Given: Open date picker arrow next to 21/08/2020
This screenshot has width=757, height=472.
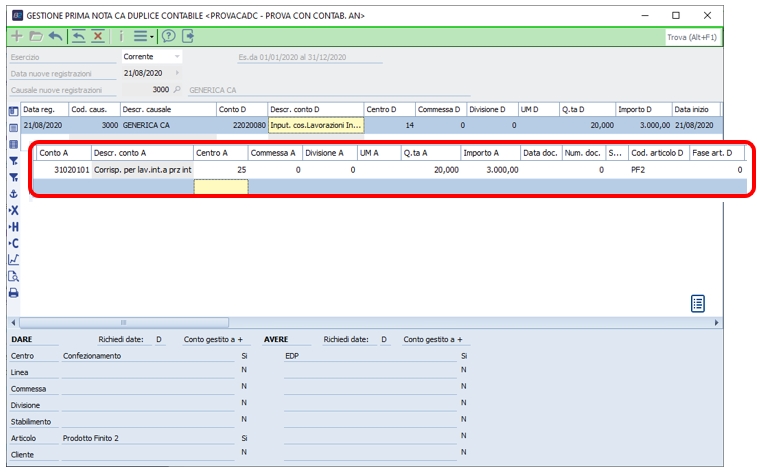Looking at the screenshot, I should click(x=177, y=73).
